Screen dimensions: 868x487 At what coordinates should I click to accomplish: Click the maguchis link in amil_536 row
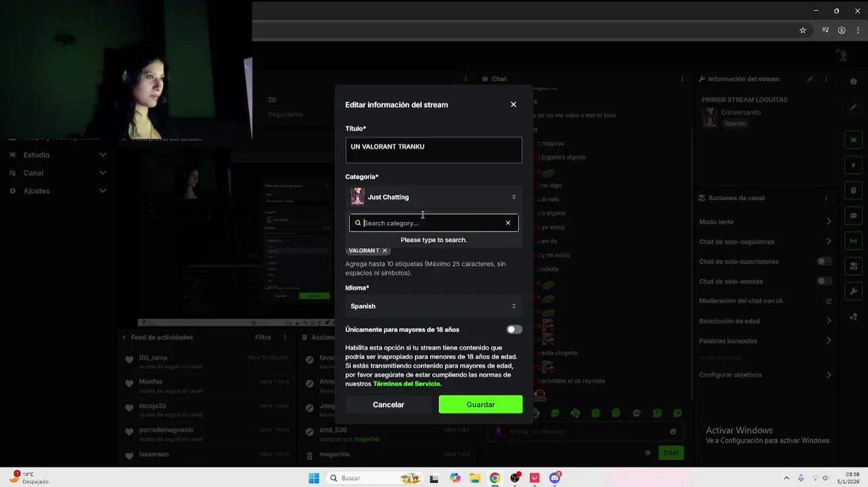pos(367,439)
